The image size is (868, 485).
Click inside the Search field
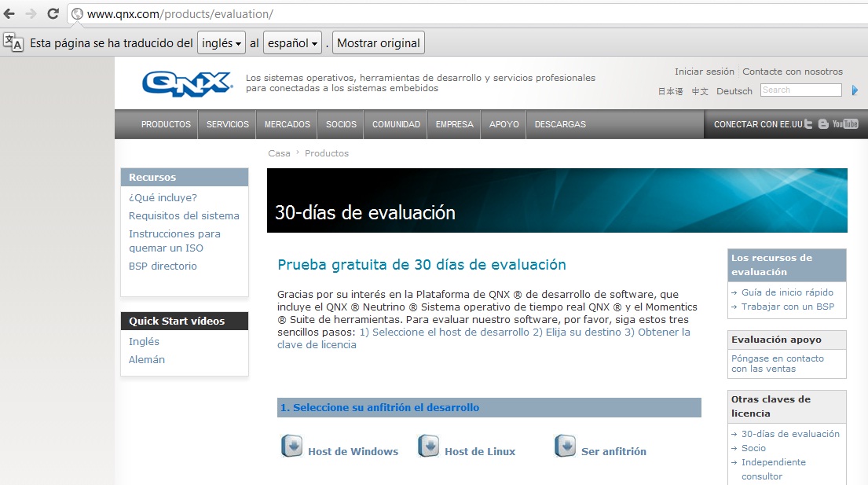point(800,90)
